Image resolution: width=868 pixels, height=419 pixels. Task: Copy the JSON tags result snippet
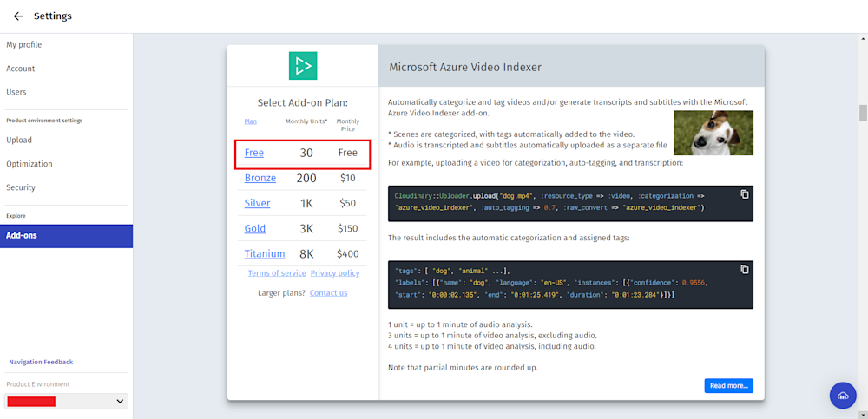(745, 270)
